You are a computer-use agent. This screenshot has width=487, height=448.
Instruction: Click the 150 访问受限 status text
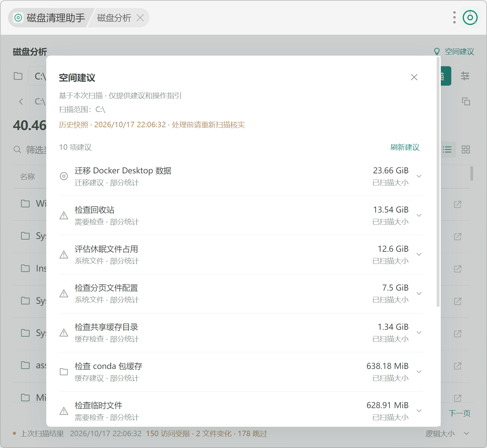pyautogui.click(x=168, y=433)
